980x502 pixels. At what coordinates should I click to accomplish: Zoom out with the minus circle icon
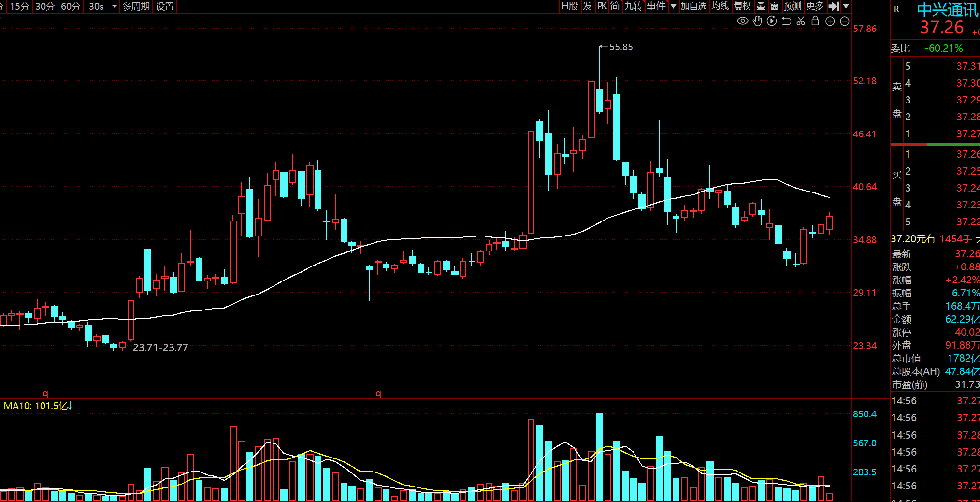[845, 21]
